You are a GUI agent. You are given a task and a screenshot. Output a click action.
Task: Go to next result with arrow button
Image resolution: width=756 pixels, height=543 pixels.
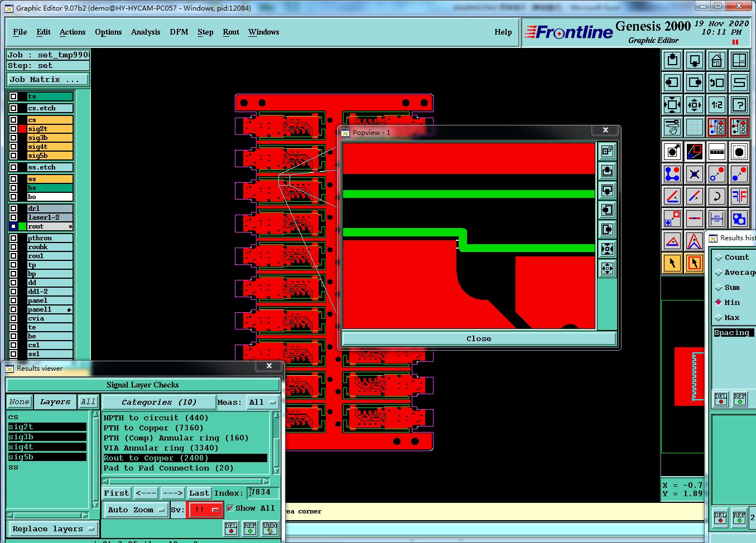click(x=172, y=493)
